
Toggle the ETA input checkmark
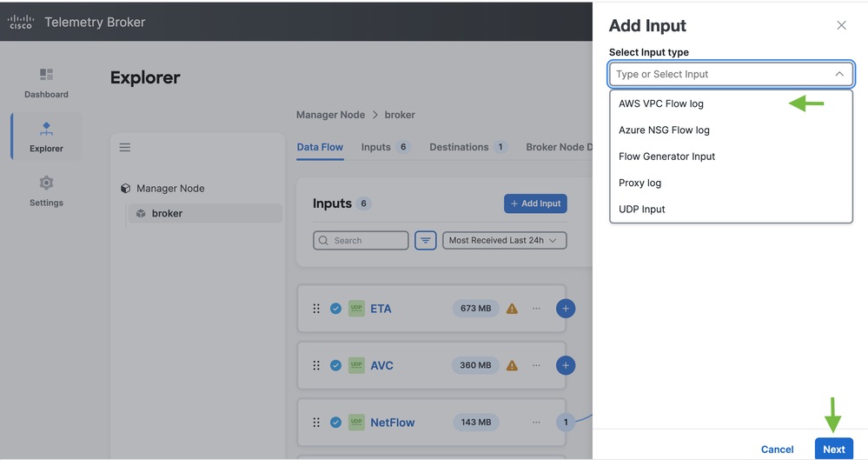[x=335, y=309]
